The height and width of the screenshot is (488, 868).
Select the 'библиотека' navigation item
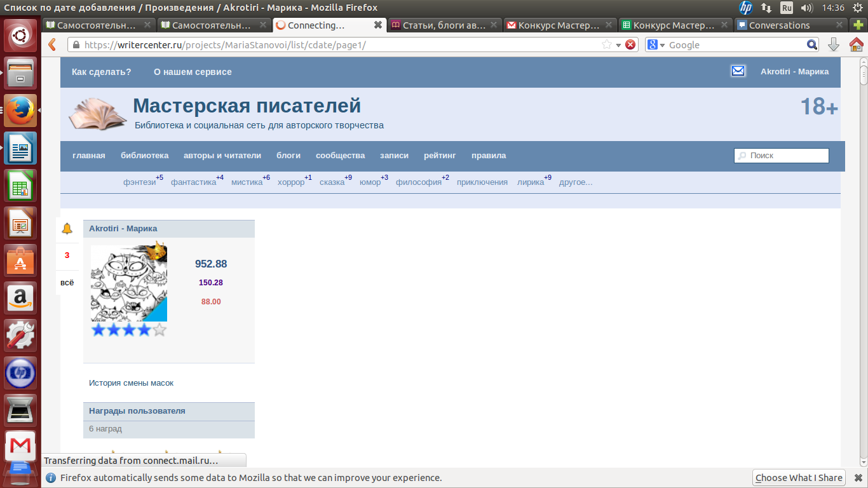pyautogui.click(x=144, y=156)
